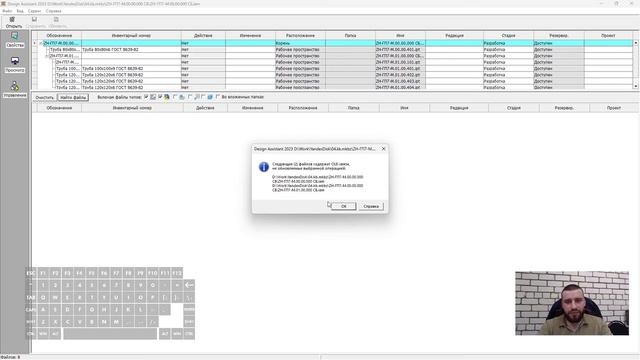This screenshot has width=640, height=360.
Task: Click the Файлов: 8 status bar text
Action: 10,357
